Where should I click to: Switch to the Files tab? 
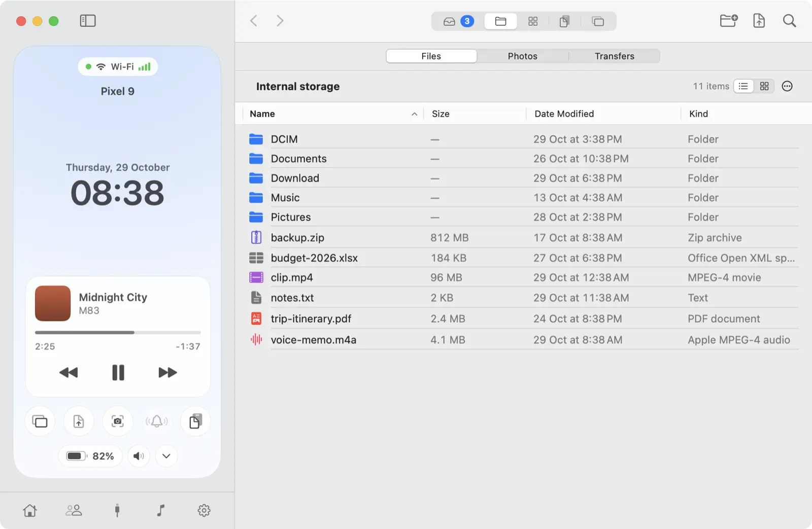coord(431,56)
